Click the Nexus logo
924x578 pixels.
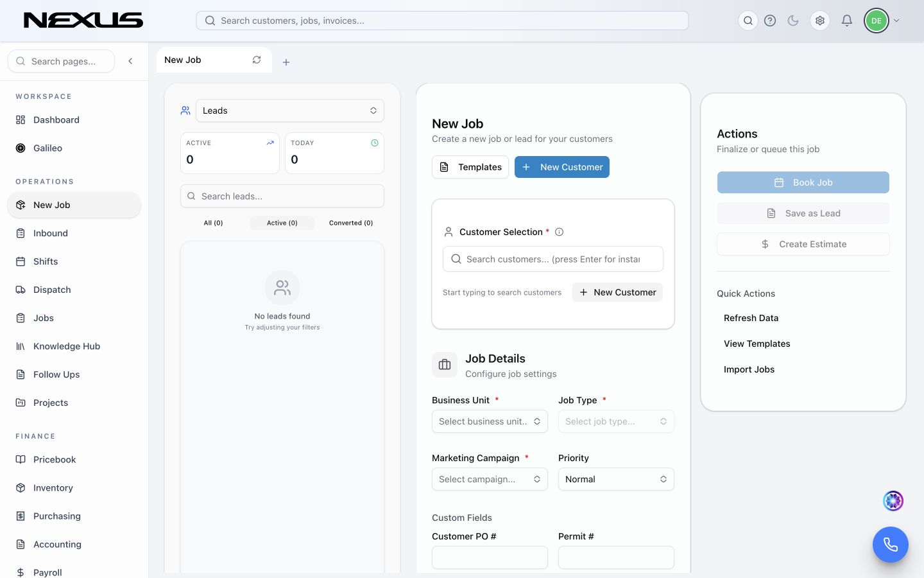pos(83,21)
